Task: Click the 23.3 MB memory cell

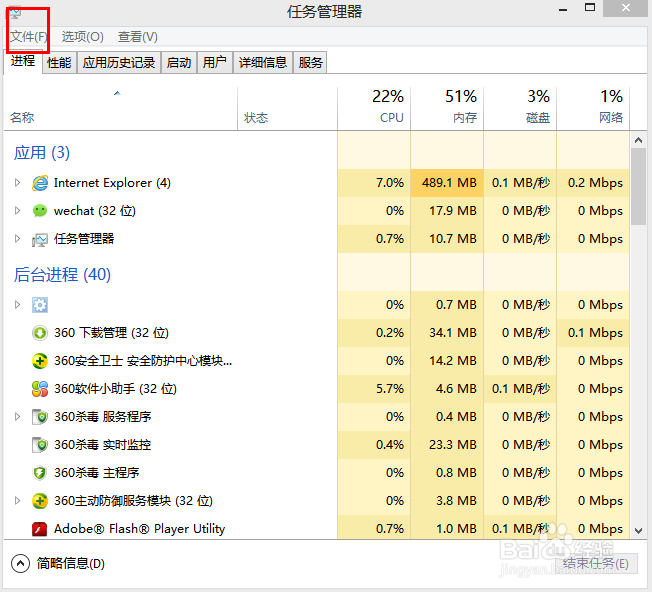Action: point(447,445)
